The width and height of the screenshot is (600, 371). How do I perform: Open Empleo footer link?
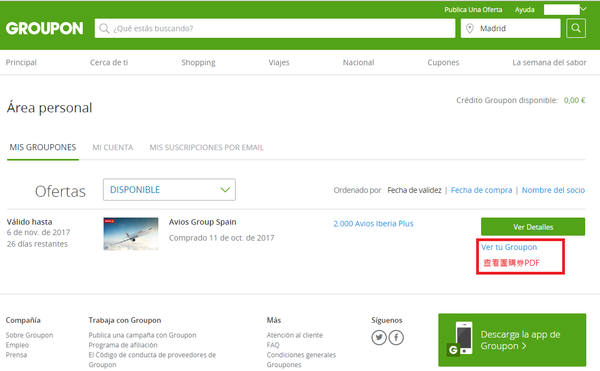coord(17,345)
